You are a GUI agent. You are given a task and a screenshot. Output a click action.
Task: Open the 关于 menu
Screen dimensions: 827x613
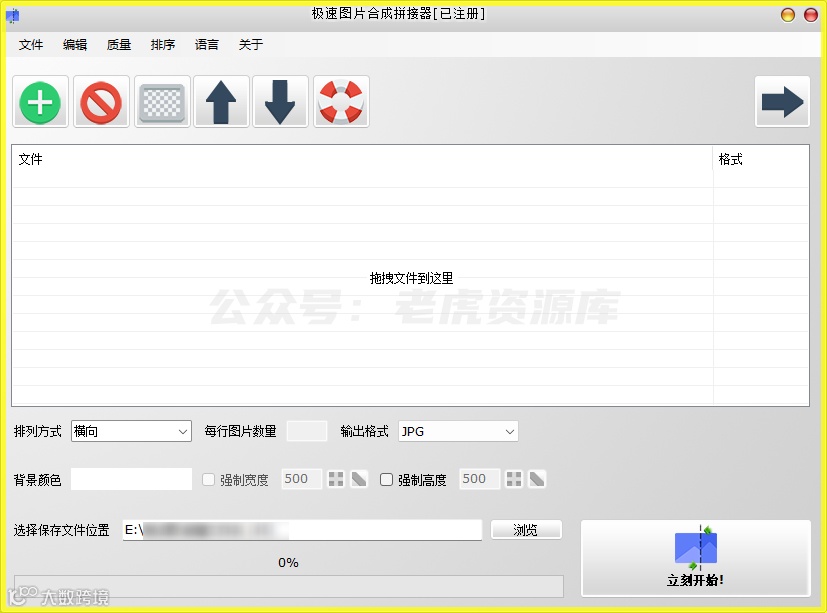[251, 45]
